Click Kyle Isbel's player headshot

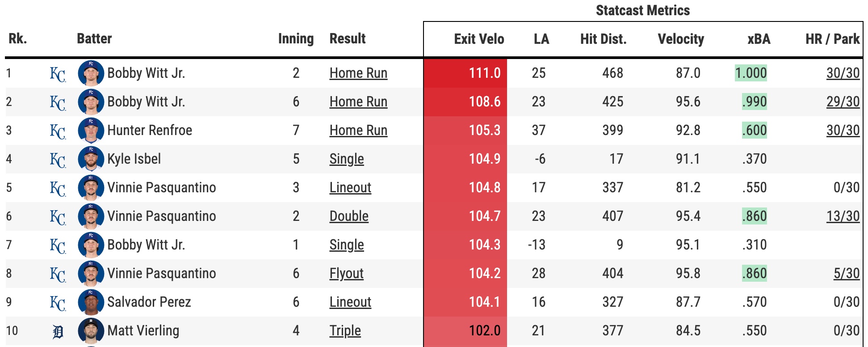coord(91,159)
